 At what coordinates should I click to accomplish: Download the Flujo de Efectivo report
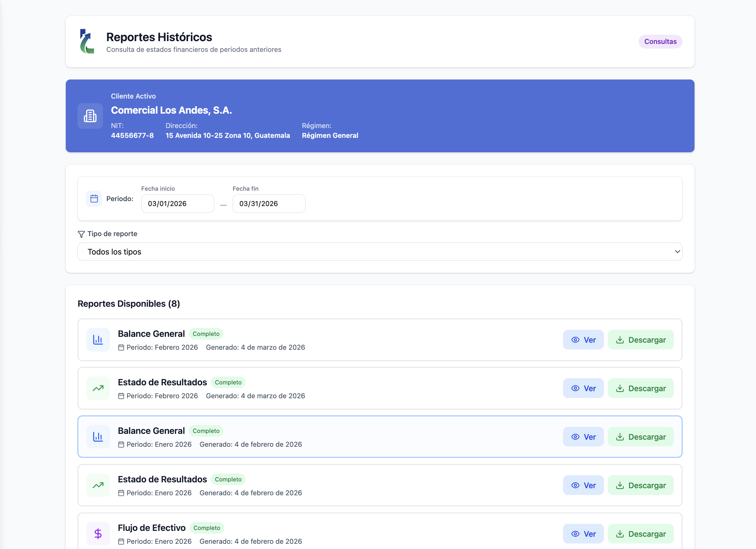coord(641,534)
